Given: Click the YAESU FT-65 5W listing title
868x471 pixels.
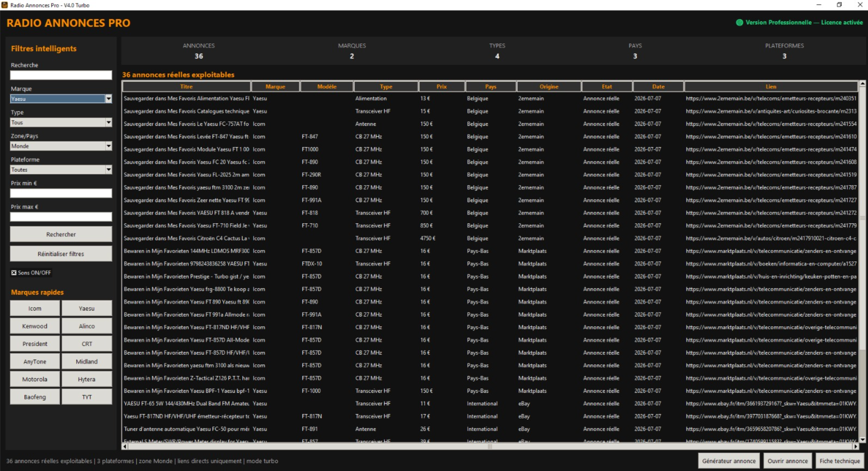Looking at the screenshot, I should tap(187, 404).
